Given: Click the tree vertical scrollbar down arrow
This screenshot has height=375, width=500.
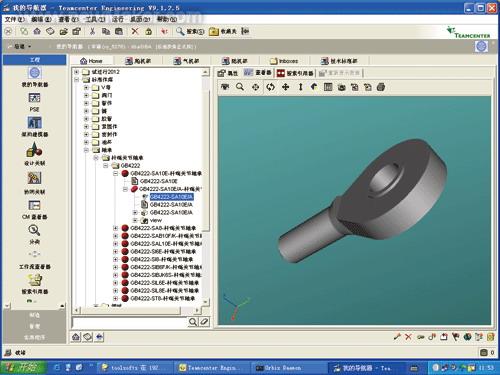Looking at the screenshot, I should tap(206, 302).
